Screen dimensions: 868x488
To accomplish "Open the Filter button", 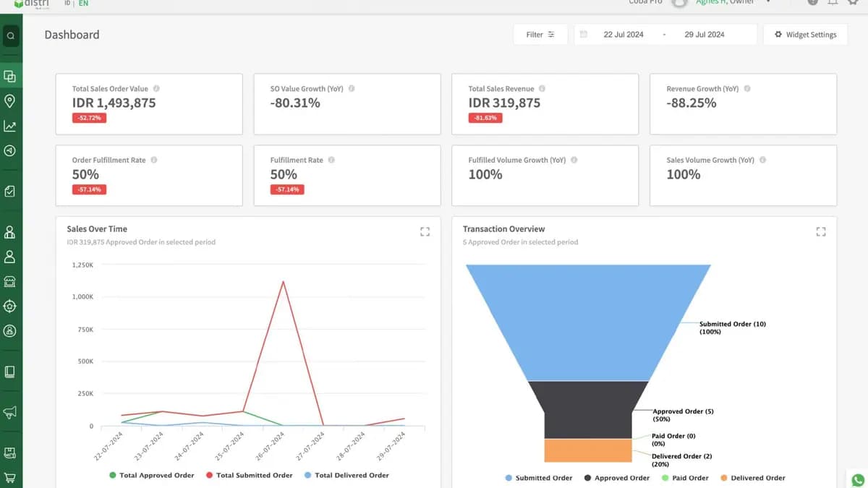I will coord(540,35).
